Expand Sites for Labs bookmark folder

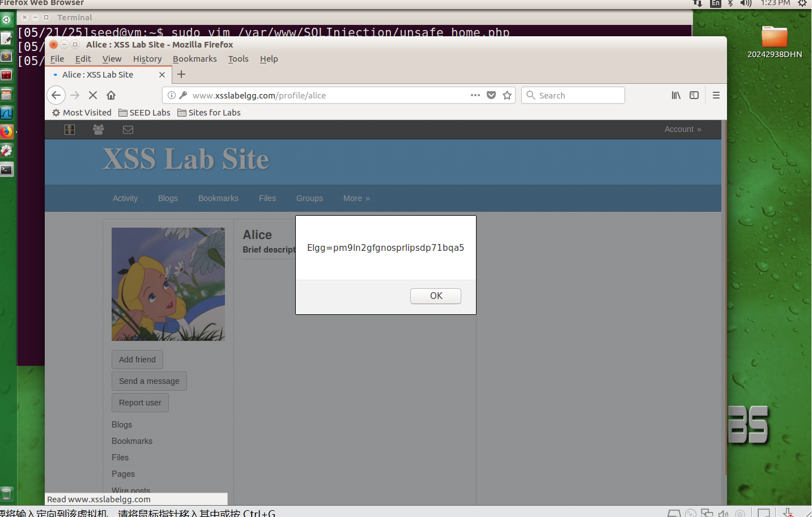point(209,113)
